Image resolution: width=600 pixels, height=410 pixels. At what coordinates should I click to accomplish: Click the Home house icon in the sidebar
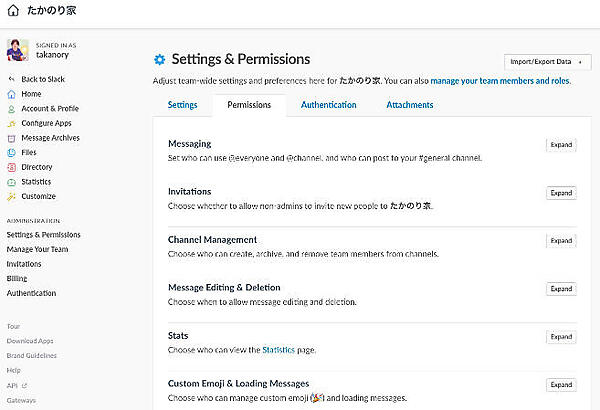[11, 94]
